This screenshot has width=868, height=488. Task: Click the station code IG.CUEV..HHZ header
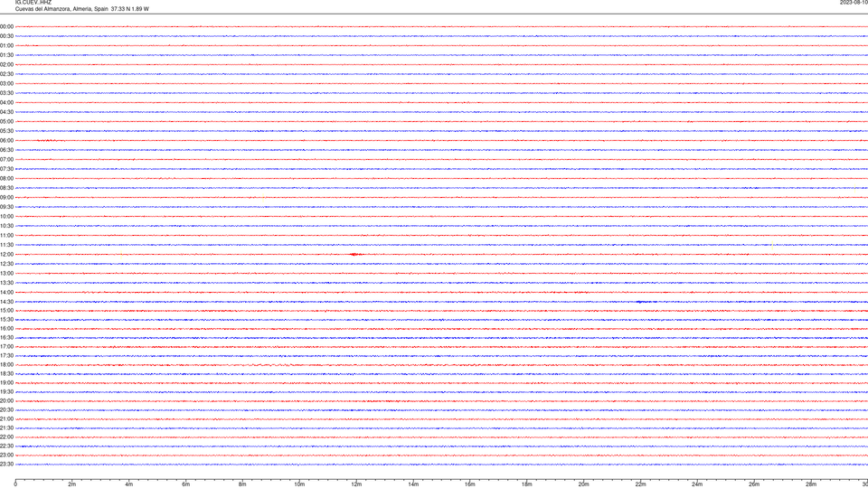point(33,2)
